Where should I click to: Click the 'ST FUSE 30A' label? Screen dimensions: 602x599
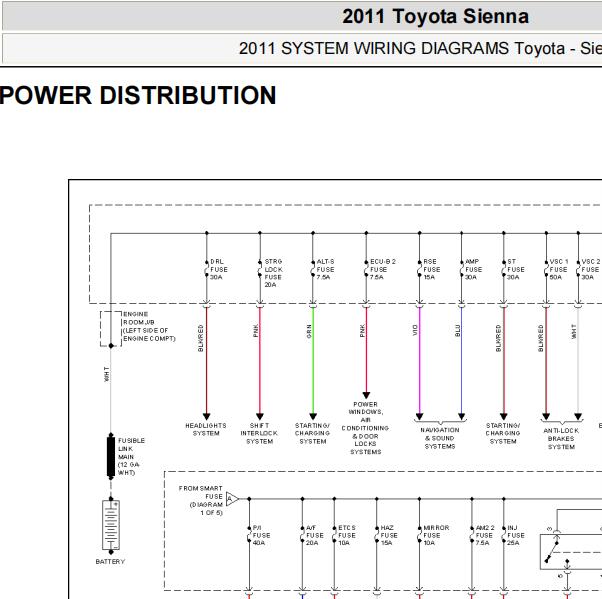[x=516, y=269]
